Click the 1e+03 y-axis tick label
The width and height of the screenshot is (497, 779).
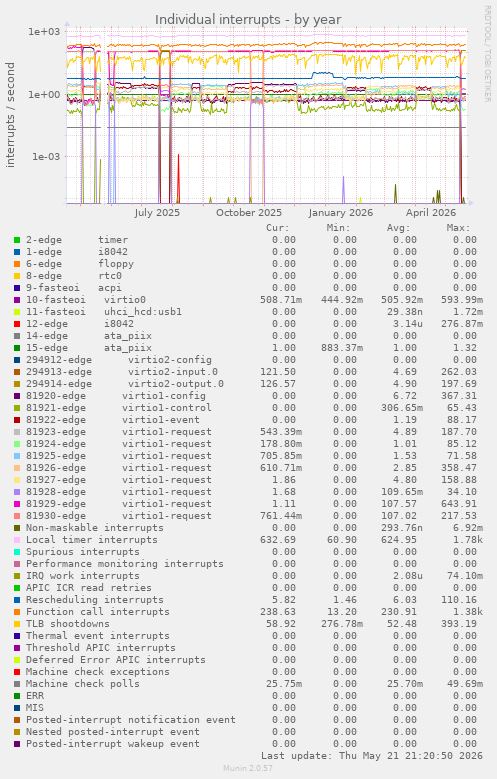pos(44,32)
